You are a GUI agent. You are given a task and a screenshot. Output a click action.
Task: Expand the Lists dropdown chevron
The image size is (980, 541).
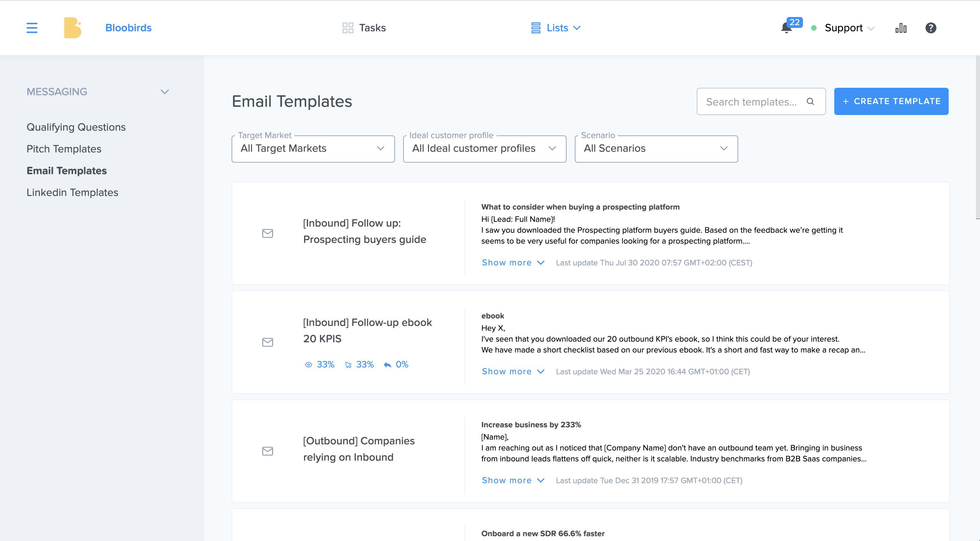(577, 28)
